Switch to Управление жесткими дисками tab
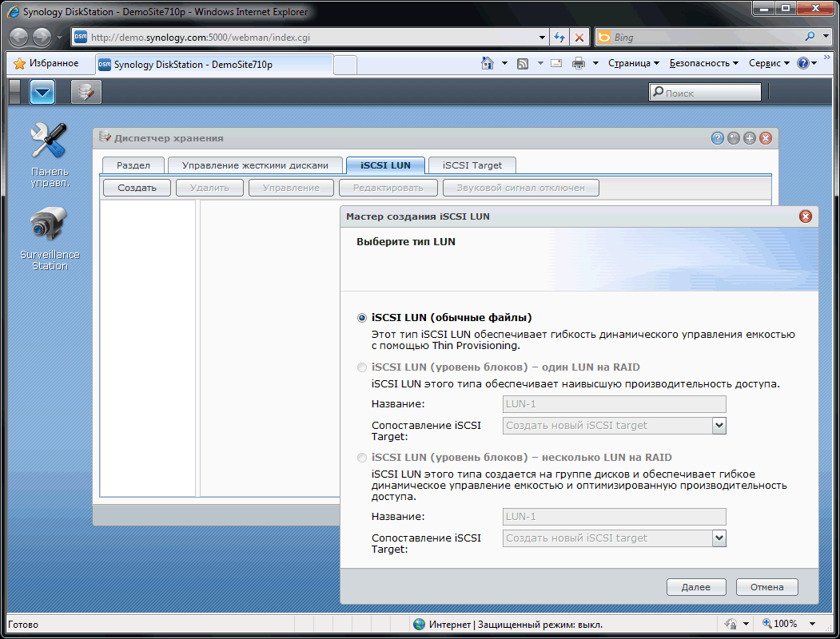Viewport: 840px width, 639px height. (x=255, y=165)
